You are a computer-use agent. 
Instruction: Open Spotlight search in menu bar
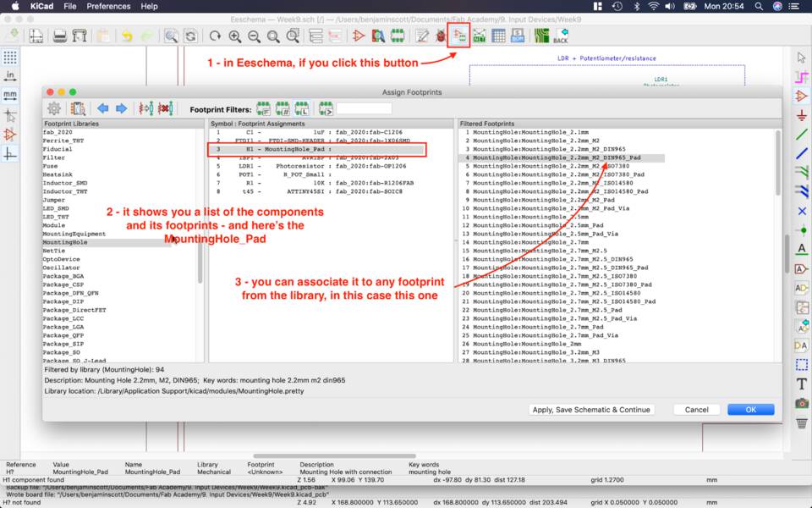(759, 6)
